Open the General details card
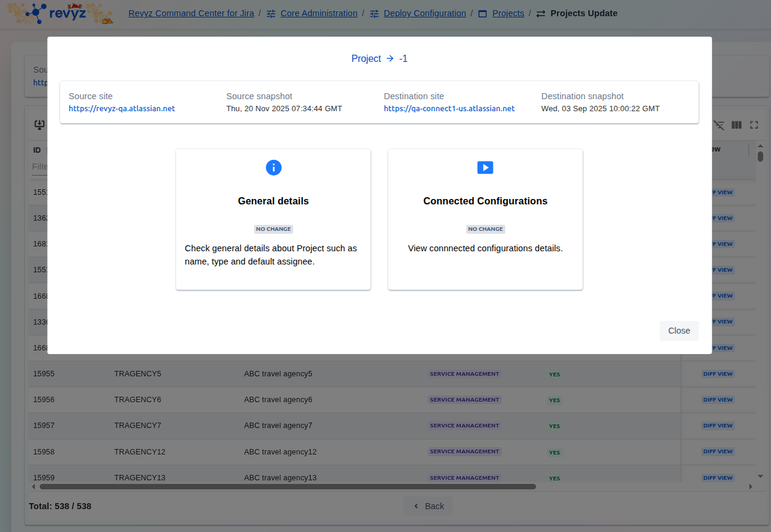 pyautogui.click(x=273, y=219)
